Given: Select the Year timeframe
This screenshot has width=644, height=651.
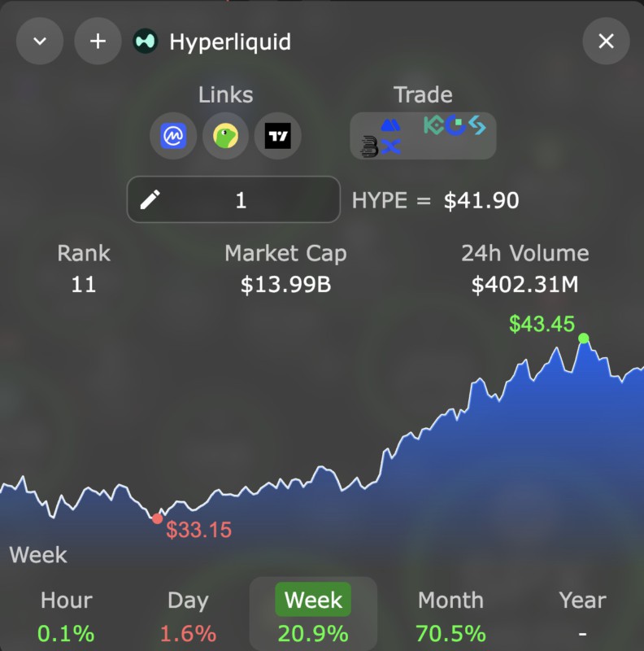Looking at the screenshot, I should point(582,615).
